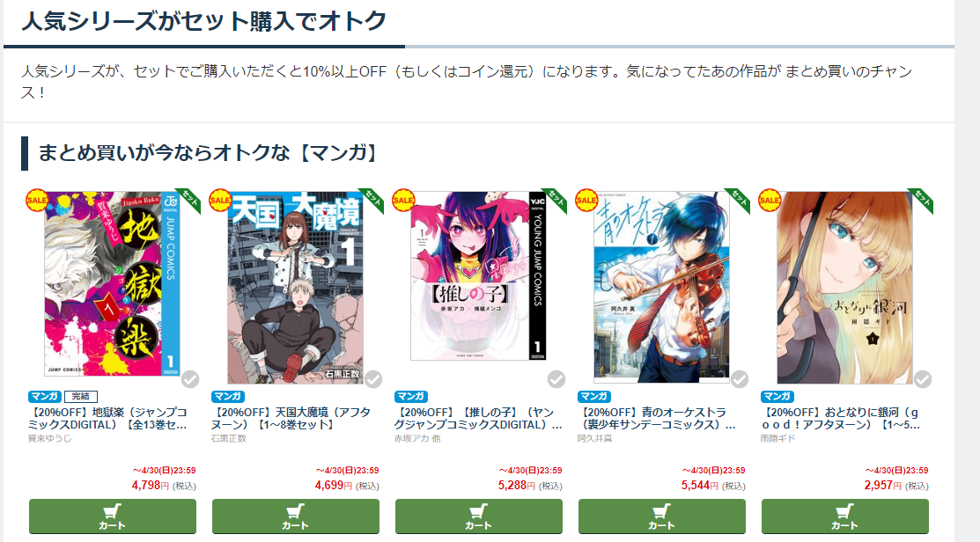Toggle checkmark on 推しの子 cover

point(556,379)
